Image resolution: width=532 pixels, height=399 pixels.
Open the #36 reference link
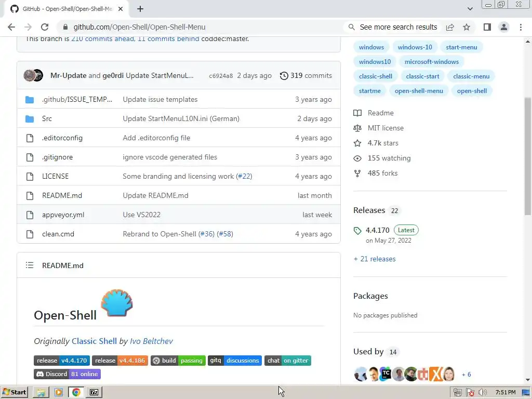pos(207,234)
